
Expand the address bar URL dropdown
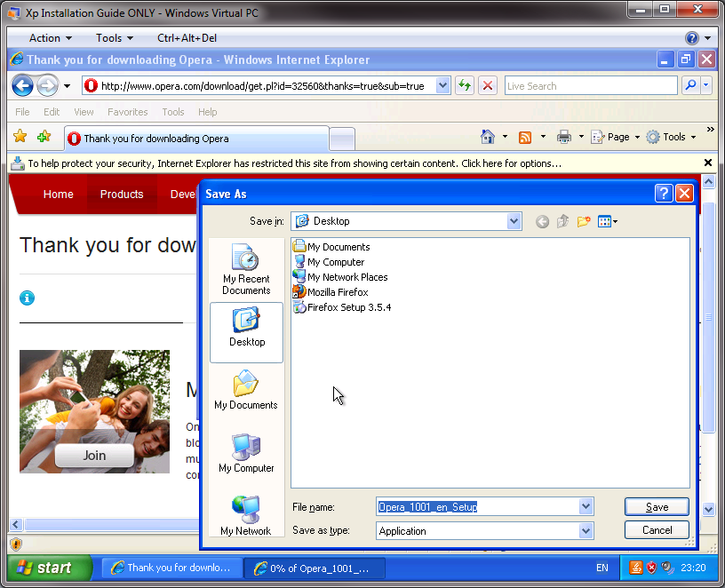(442, 85)
